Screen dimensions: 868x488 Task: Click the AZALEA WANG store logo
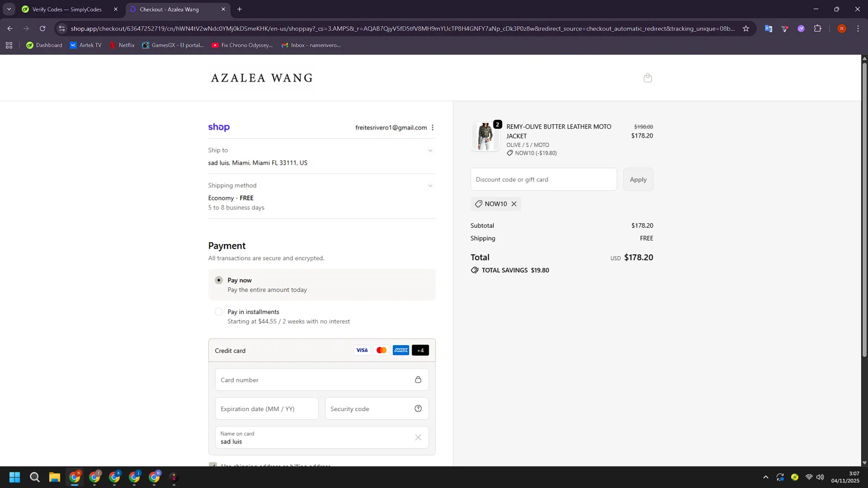point(262,78)
